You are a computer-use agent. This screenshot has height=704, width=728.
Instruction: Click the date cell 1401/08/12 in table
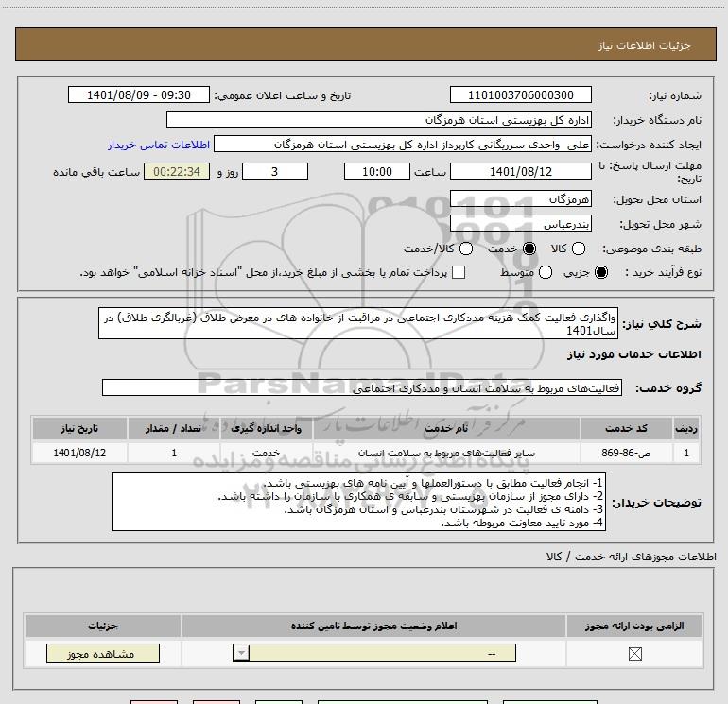tap(79, 453)
